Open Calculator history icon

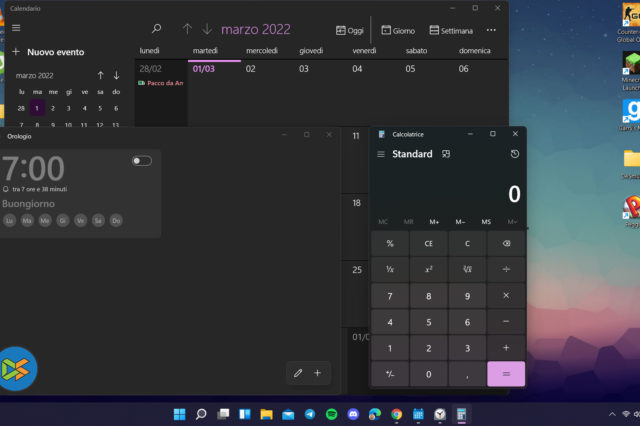click(515, 154)
